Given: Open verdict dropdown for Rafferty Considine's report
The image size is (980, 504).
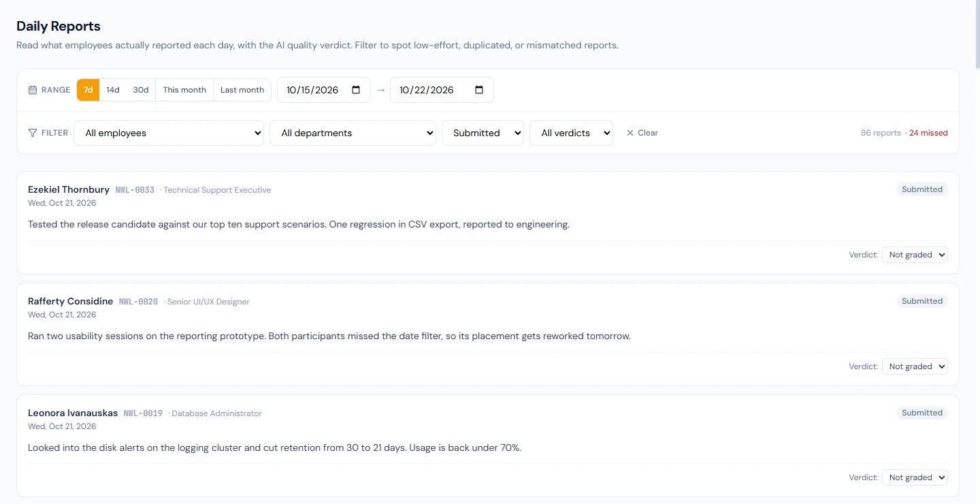Looking at the screenshot, I should click(915, 366).
